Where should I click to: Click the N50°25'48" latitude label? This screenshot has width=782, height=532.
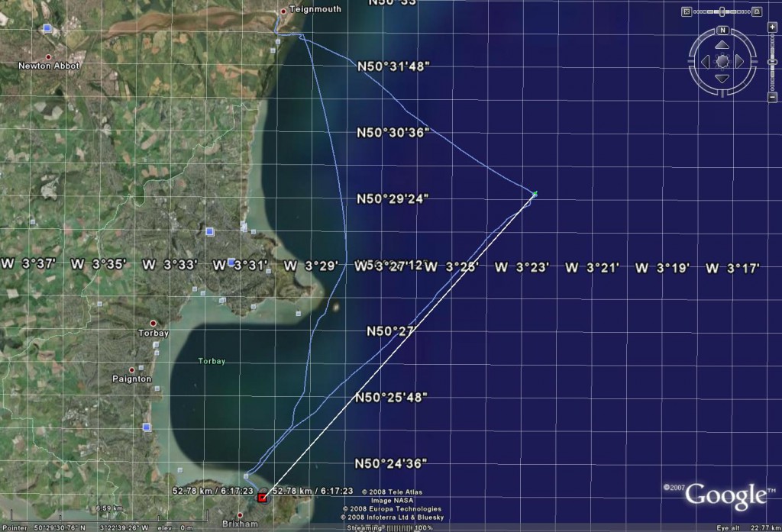[x=392, y=398]
